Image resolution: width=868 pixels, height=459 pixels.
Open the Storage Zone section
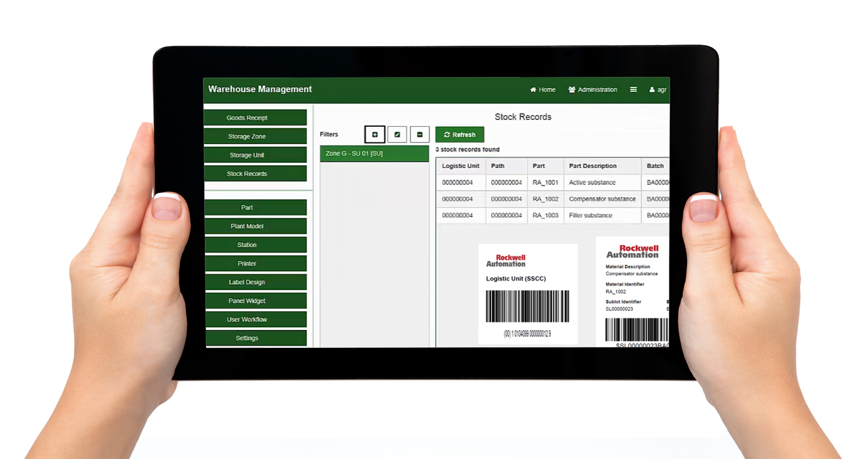pos(255,136)
